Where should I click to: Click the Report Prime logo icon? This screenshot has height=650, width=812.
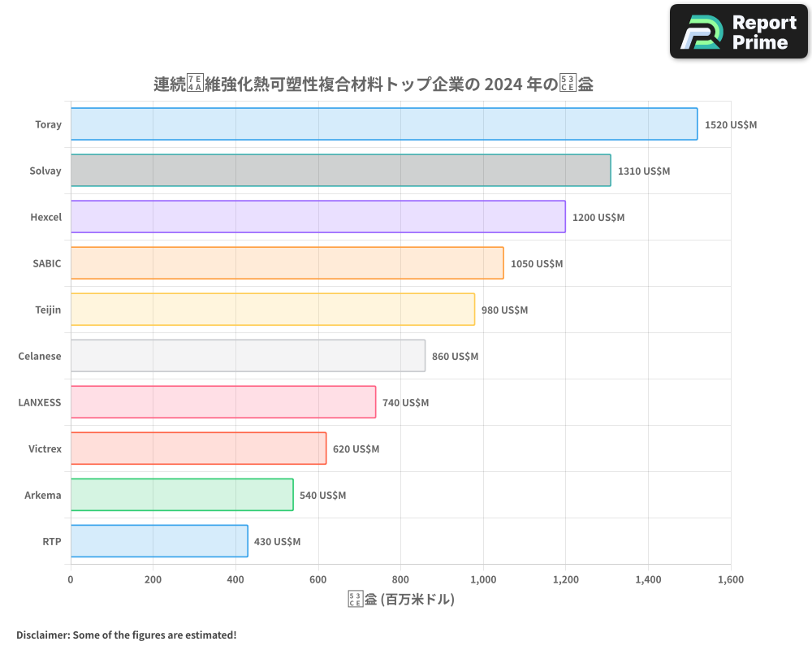tap(700, 32)
